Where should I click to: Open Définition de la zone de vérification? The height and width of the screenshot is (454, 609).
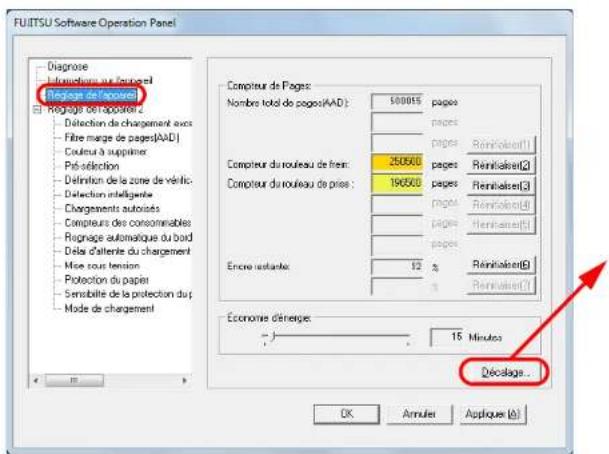(128, 180)
